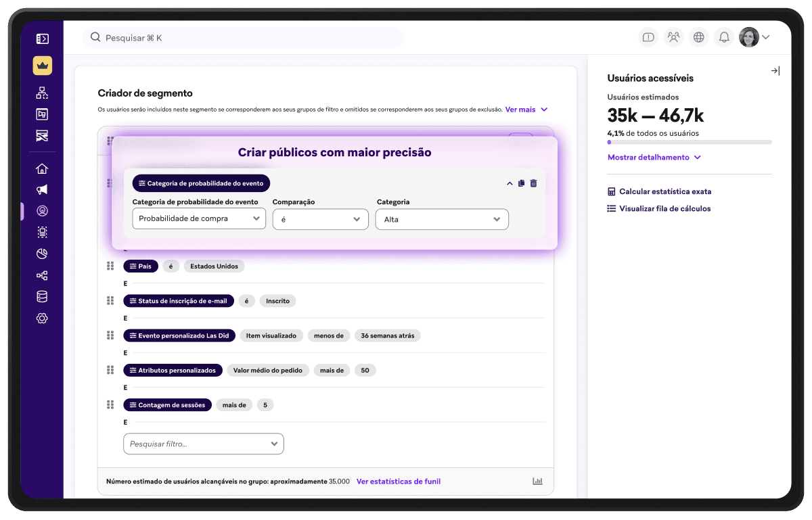Click 'Ver estatísticas de funil'
812x520 pixels.
[x=398, y=481]
